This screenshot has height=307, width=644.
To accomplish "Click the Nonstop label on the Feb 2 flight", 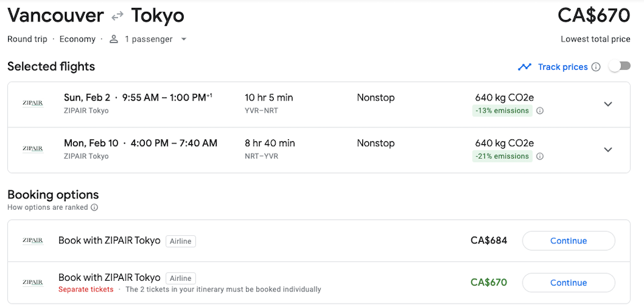I will coord(376,98).
